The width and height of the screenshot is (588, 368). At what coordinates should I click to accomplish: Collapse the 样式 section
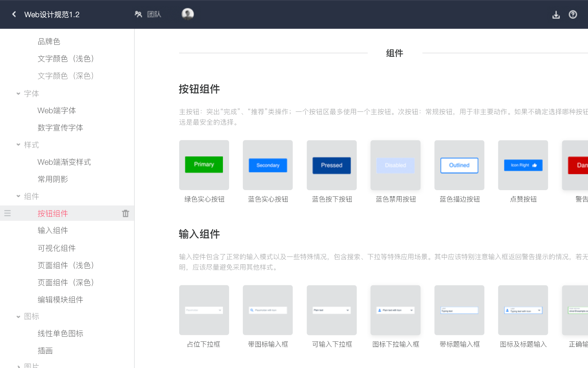coord(18,145)
